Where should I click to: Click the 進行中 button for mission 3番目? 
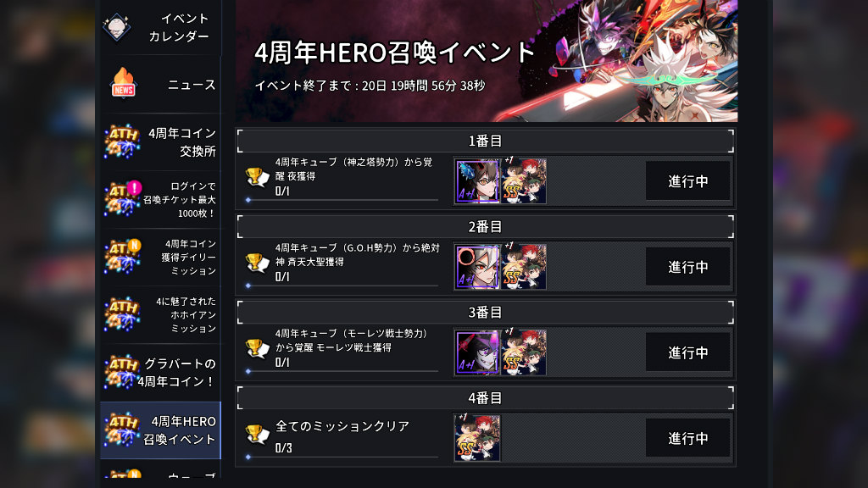click(x=687, y=352)
